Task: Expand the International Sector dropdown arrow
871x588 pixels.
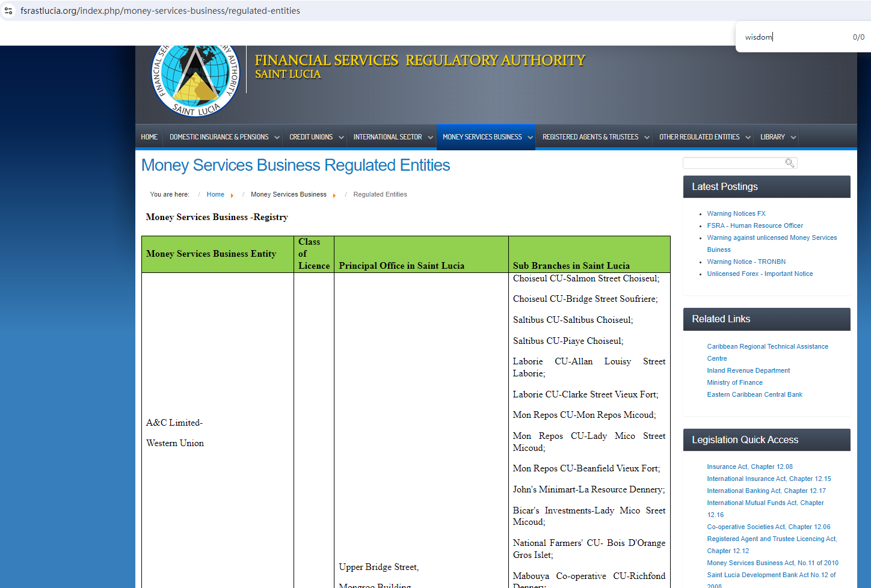Action: (x=430, y=138)
